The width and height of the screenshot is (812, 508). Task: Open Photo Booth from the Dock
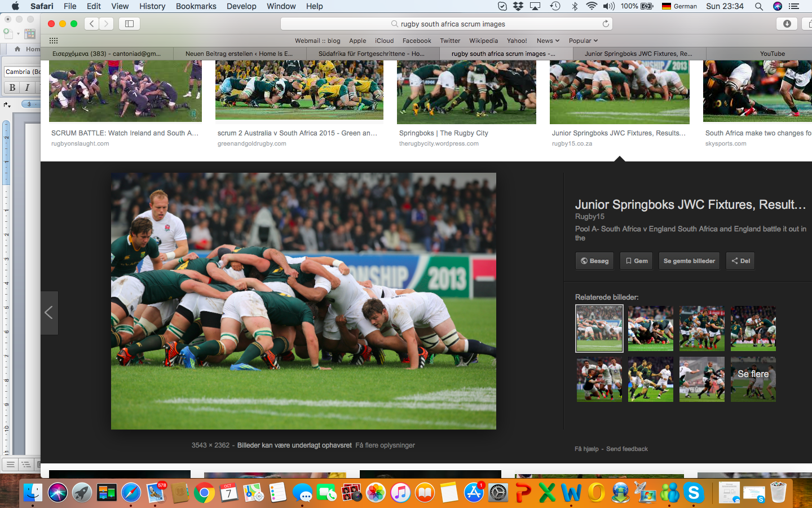(x=351, y=493)
